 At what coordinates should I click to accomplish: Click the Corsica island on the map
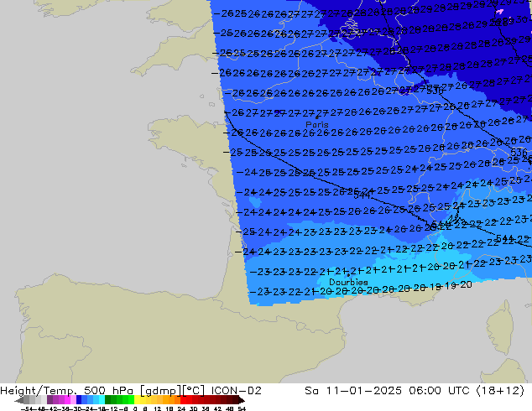click(x=499, y=329)
